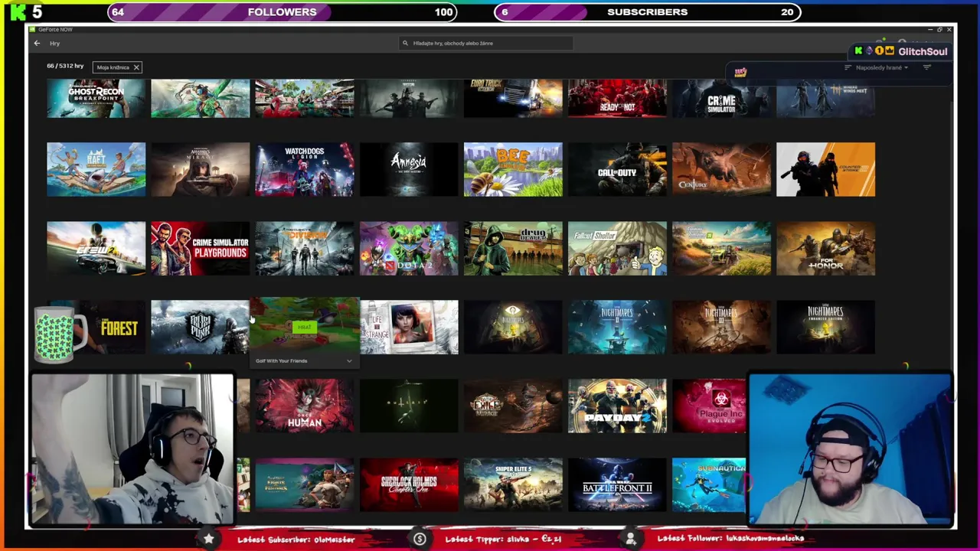Viewport: 980px width, 551px height.
Task: Open Plague Inc Evolved tile
Action: (710, 406)
